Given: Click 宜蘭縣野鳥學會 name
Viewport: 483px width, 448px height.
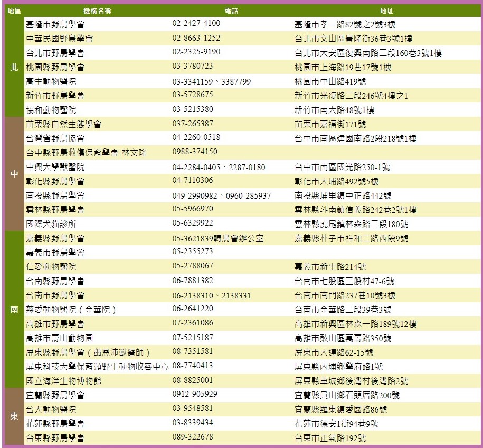Looking at the screenshot, I should click(55, 395).
